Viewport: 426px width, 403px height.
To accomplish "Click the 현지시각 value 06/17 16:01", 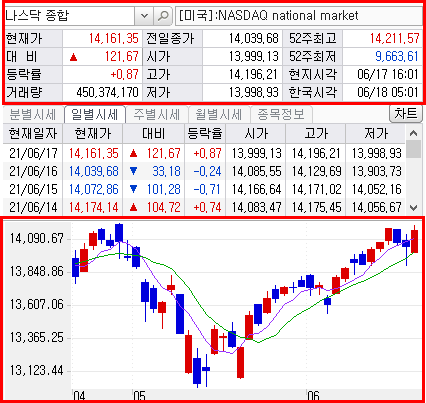I will pos(388,74).
